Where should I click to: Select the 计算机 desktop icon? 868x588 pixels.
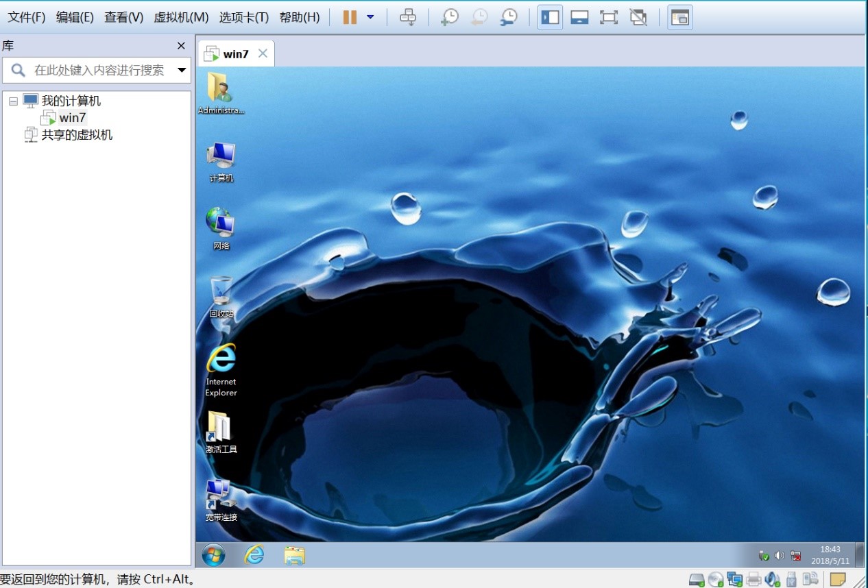(221, 162)
